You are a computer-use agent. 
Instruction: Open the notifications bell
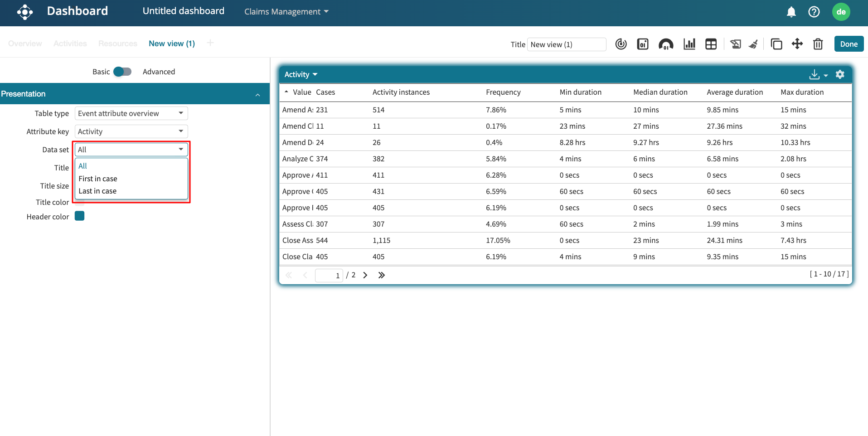coord(791,12)
